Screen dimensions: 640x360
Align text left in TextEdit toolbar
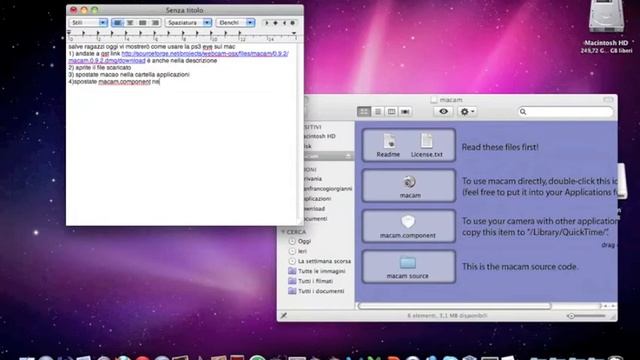point(118,23)
